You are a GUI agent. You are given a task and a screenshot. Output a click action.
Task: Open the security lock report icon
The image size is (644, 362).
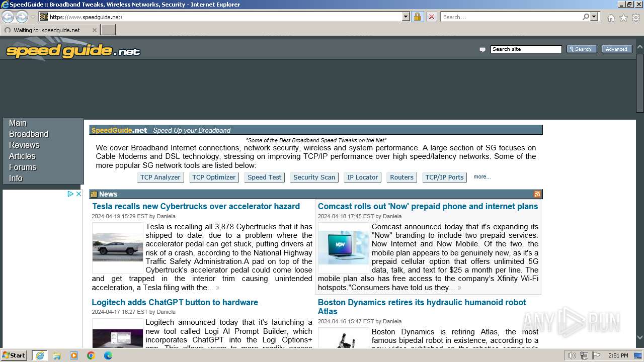pyautogui.click(x=417, y=17)
